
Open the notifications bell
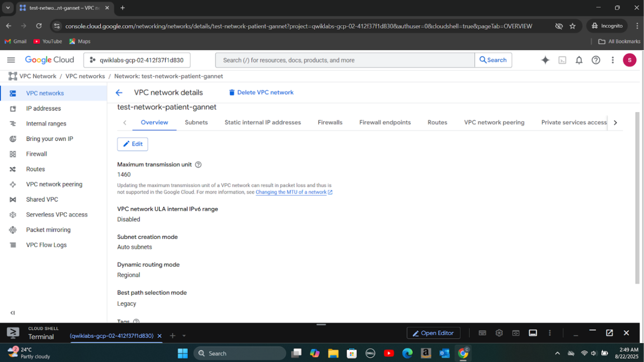click(579, 60)
